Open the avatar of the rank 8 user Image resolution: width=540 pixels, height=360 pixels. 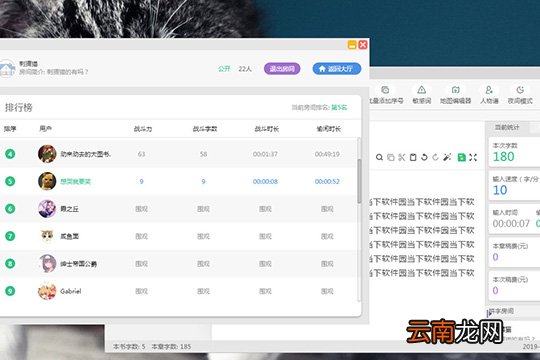click(x=47, y=264)
